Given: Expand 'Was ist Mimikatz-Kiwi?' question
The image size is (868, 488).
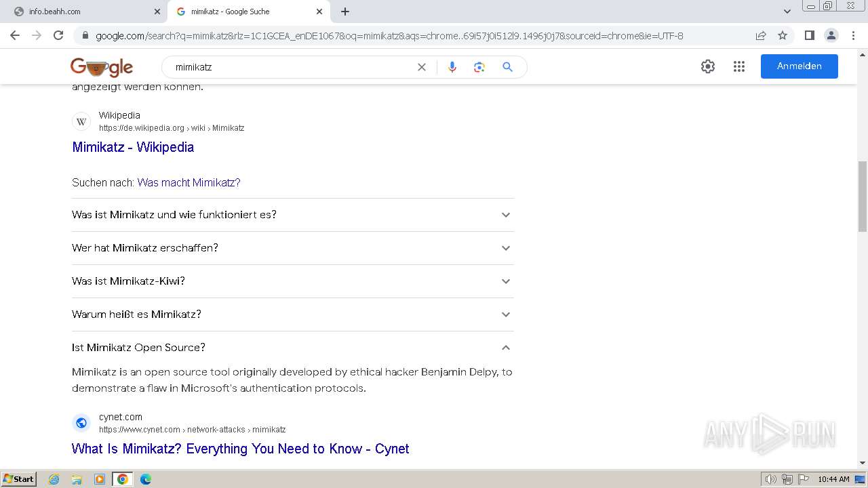Looking at the screenshot, I should [292, 281].
